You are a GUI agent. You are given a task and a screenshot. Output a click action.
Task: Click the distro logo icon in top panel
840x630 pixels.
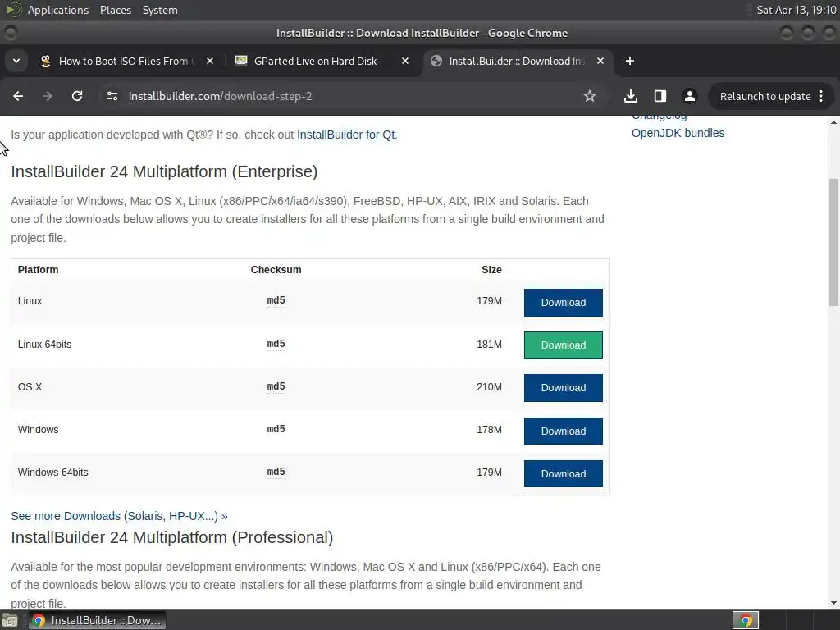(x=13, y=10)
